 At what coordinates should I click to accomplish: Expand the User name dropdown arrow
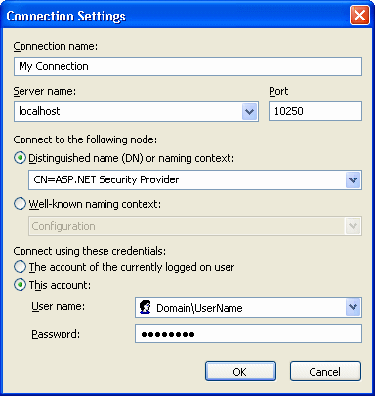click(x=353, y=307)
